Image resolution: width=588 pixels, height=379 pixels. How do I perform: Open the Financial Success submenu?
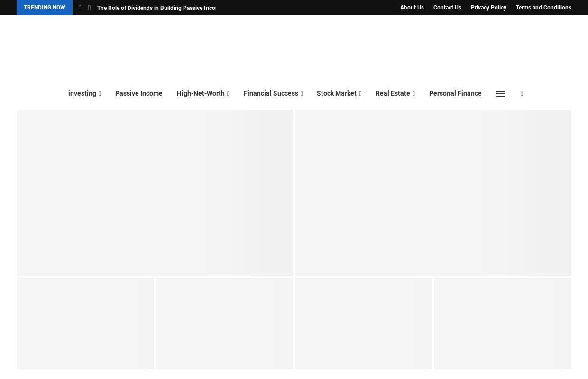coord(273,94)
